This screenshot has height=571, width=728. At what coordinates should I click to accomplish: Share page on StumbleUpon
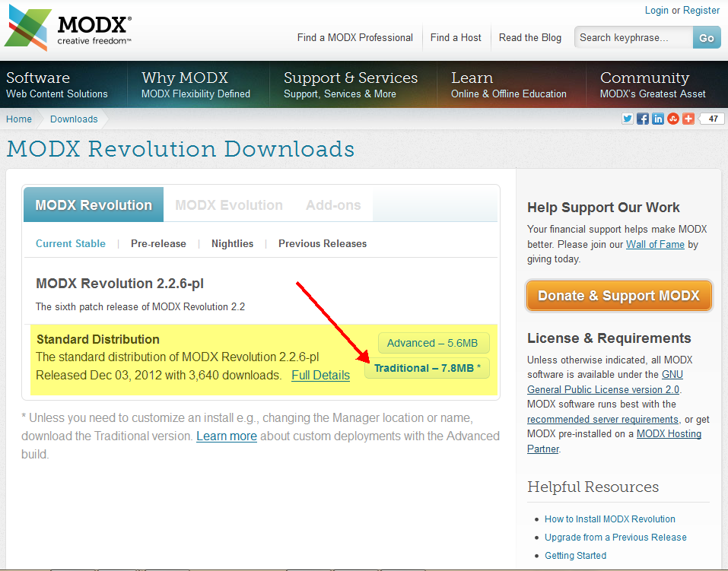(x=673, y=119)
